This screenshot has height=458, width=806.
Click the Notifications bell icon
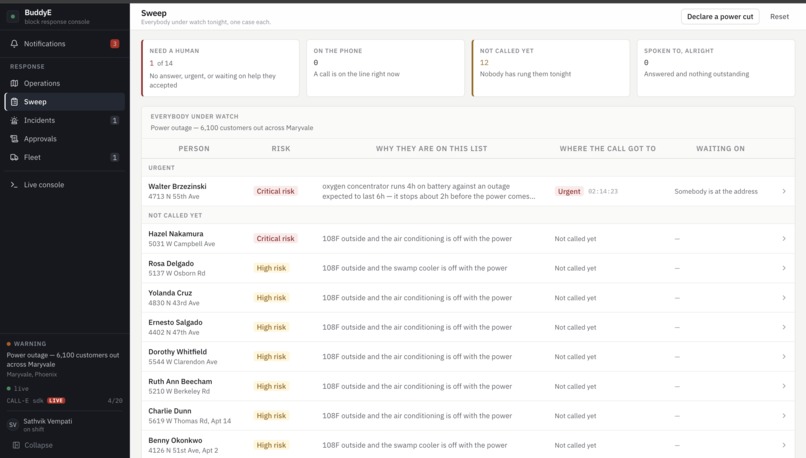14,44
